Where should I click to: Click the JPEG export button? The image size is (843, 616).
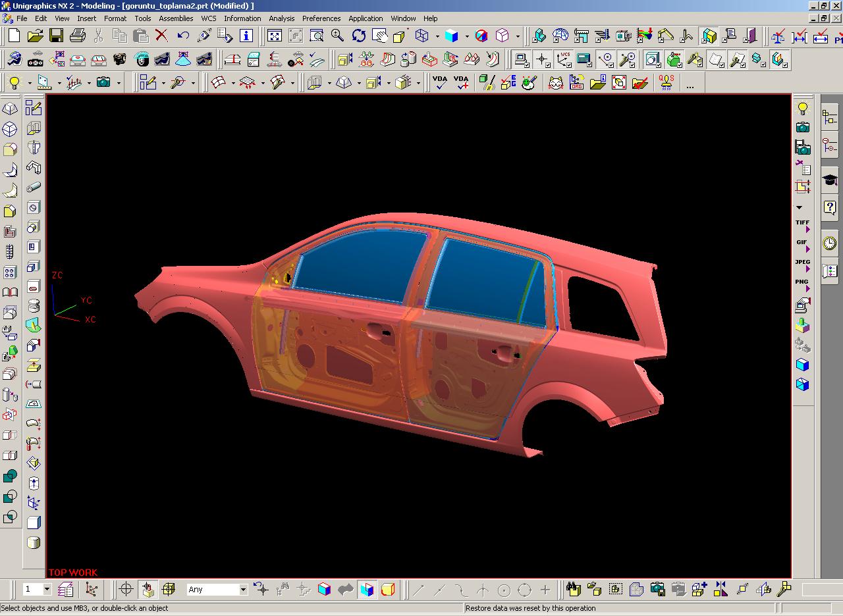click(x=802, y=265)
